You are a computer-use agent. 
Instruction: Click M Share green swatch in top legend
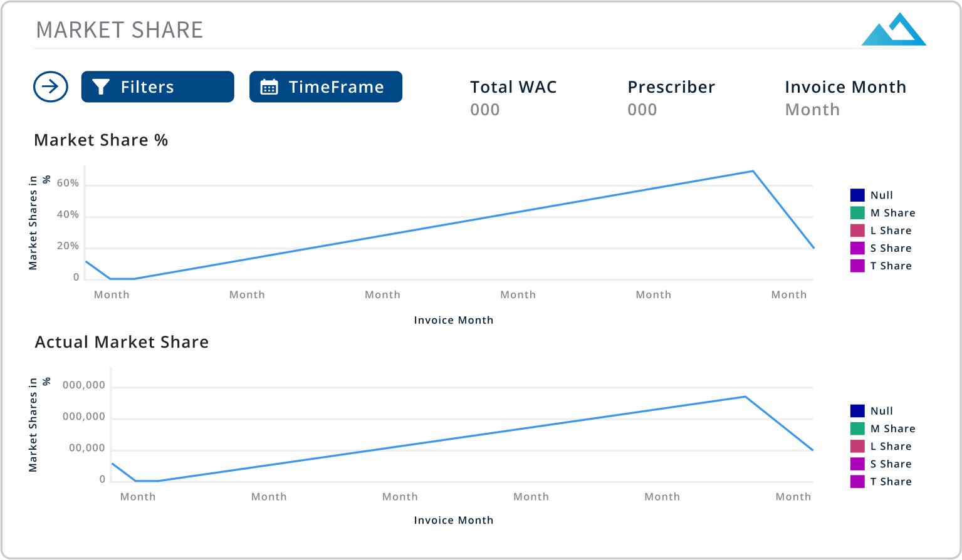(x=857, y=213)
